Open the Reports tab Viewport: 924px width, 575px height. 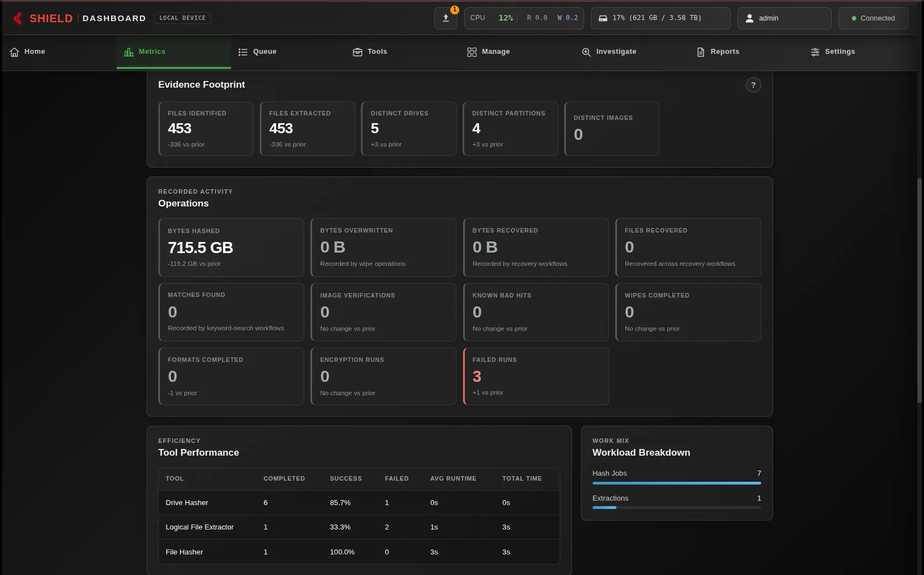coord(746,52)
